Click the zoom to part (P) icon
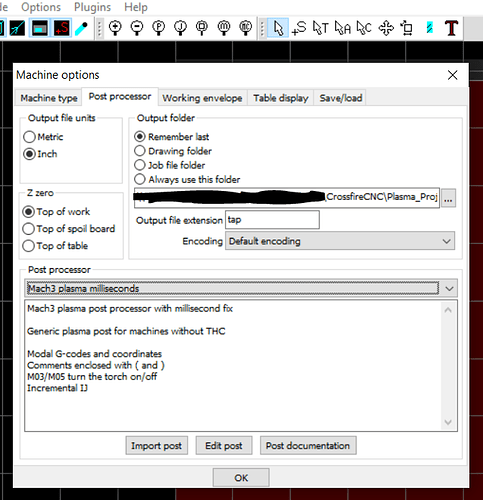483x500 pixels. coord(159,28)
